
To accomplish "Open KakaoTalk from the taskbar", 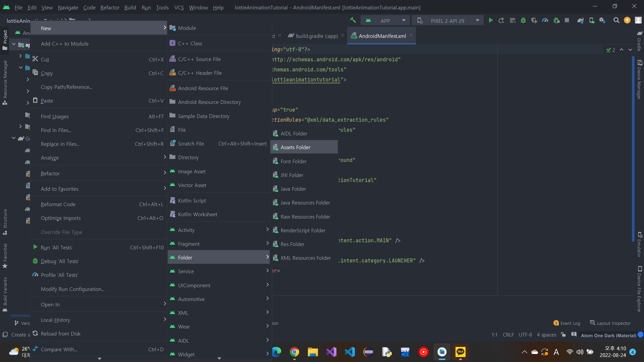I will point(460,352).
